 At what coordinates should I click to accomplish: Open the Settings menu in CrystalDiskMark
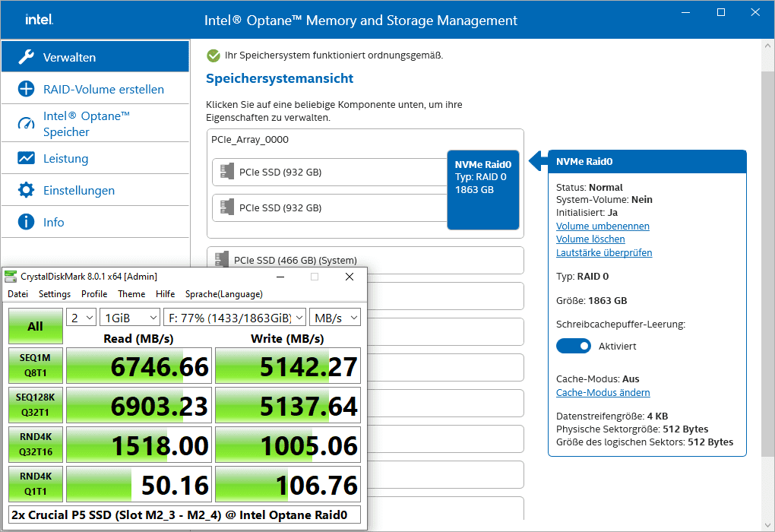pyautogui.click(x=55, y=293)
